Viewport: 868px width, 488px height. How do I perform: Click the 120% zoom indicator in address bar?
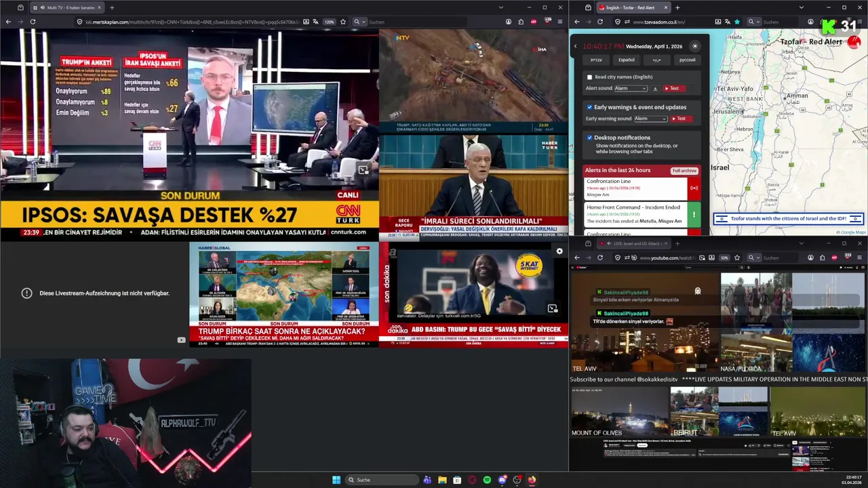330,22
